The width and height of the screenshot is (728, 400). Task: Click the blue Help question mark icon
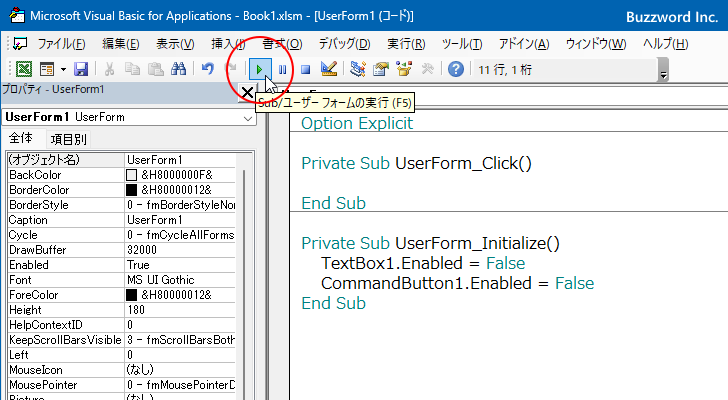click(456, 69)
